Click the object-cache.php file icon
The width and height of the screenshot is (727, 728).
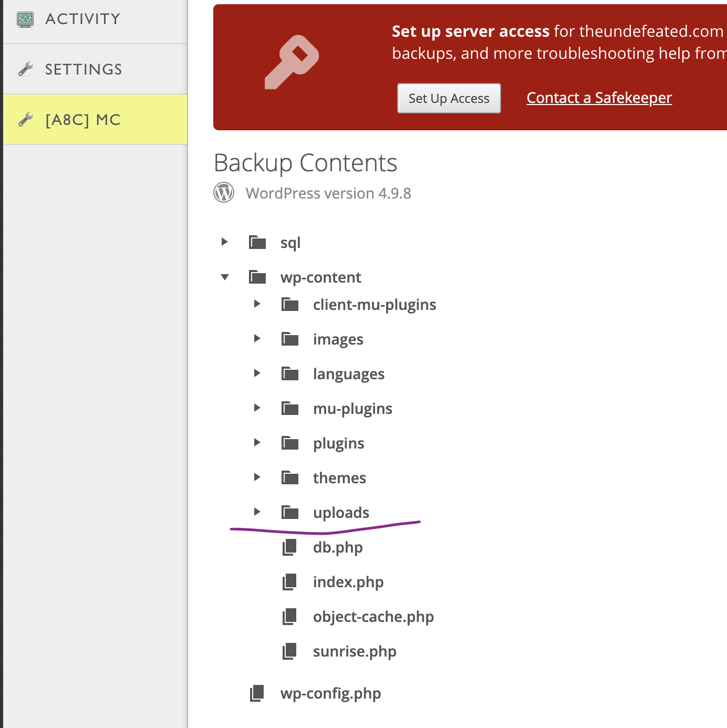click(x=289, y=616)
